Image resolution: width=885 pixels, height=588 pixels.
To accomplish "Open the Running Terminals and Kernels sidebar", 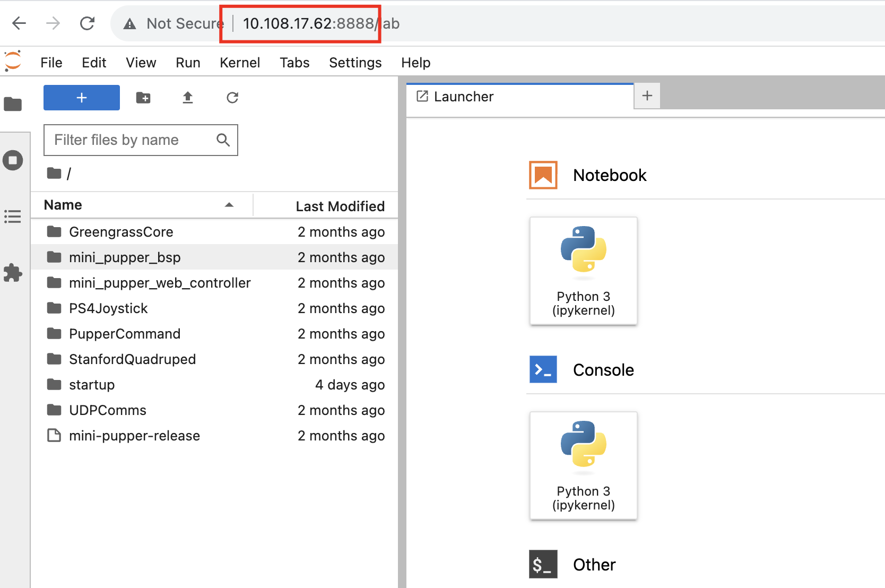I will click(13, 160).
